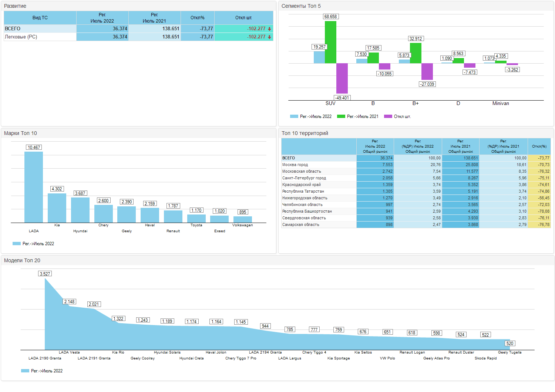Click Рег. Июль 2021 header in Развитие table
Viewport: 555px width, 392px height.
click(155, 18)
